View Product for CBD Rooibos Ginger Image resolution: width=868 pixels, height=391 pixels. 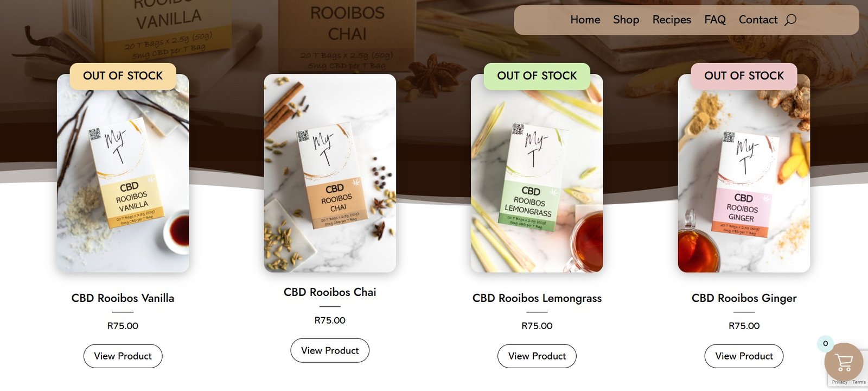click(x=744, y=356)
